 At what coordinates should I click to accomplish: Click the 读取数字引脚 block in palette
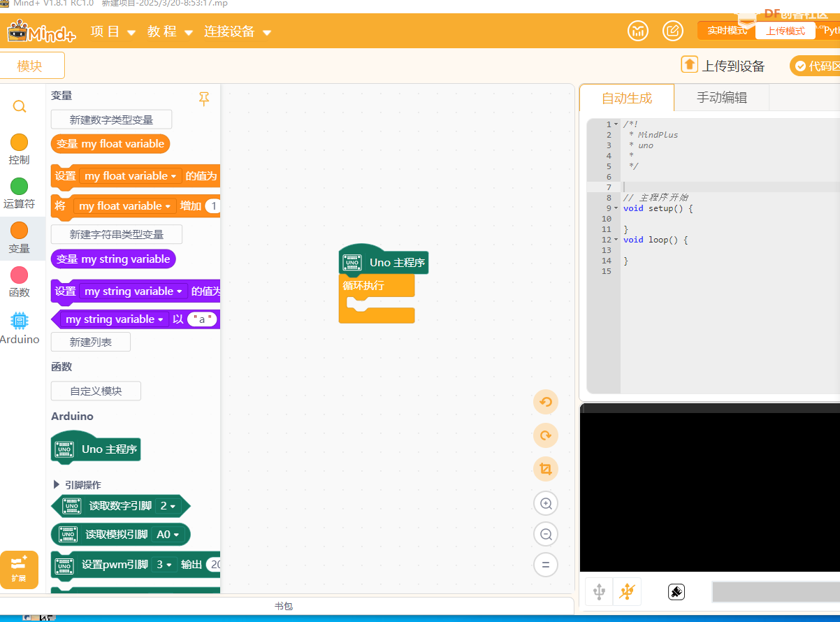pyautogui.click(x=120, y=506)
